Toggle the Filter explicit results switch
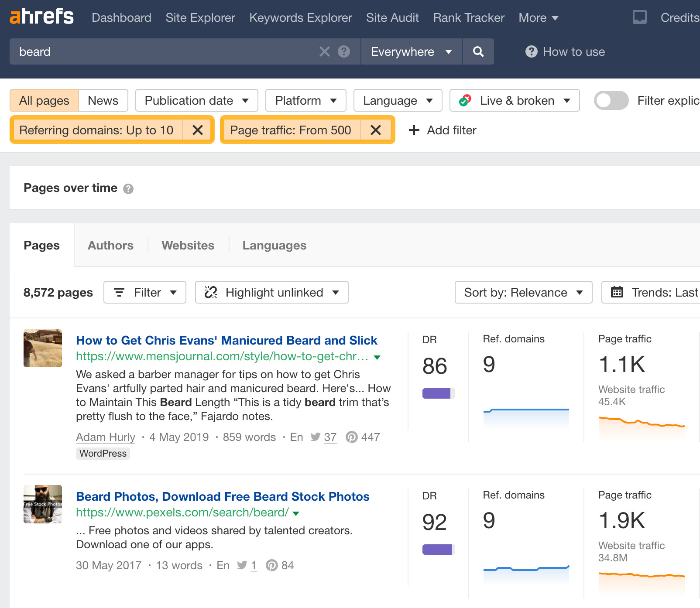 611,100
